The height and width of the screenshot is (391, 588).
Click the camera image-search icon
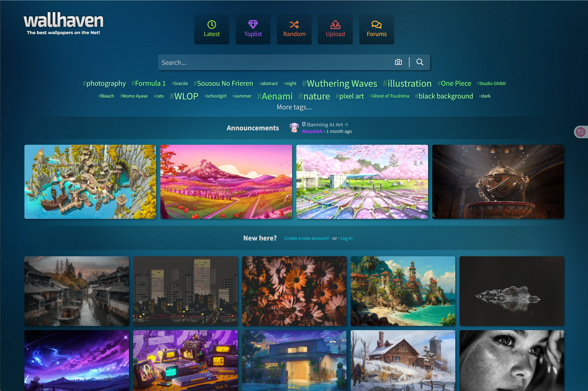[398, 62]
